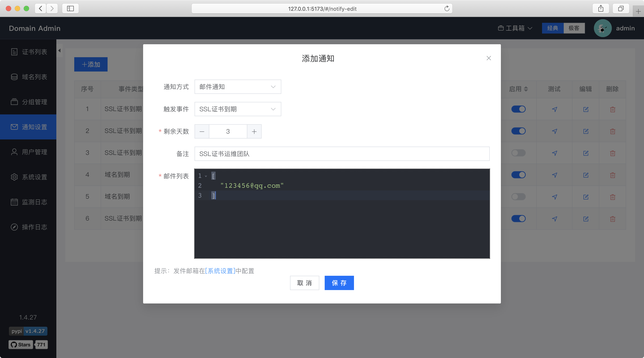
Task: Expand the 工具箱 menu in header
Action: [x=515, y=28]
